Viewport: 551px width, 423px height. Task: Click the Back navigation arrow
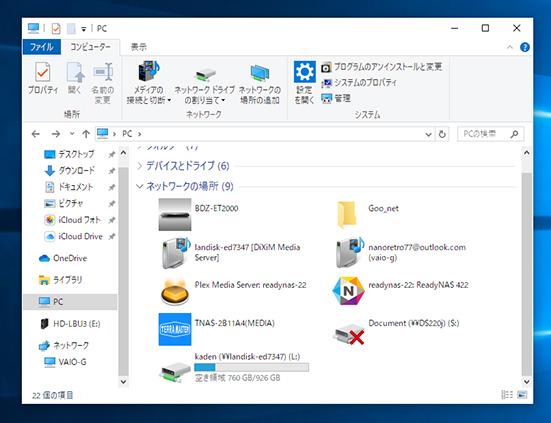(x=35, y=134)
